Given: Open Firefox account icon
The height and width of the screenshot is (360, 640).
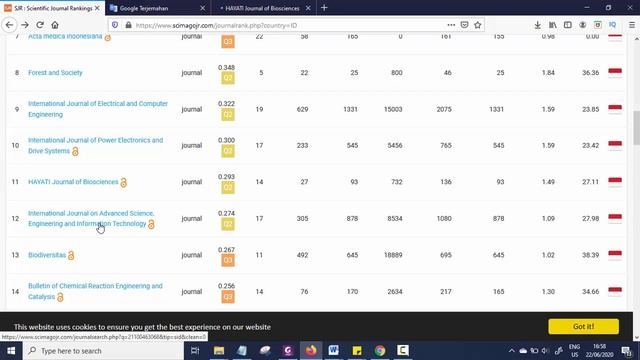Looking at the screenshot, I should [583, 25].
